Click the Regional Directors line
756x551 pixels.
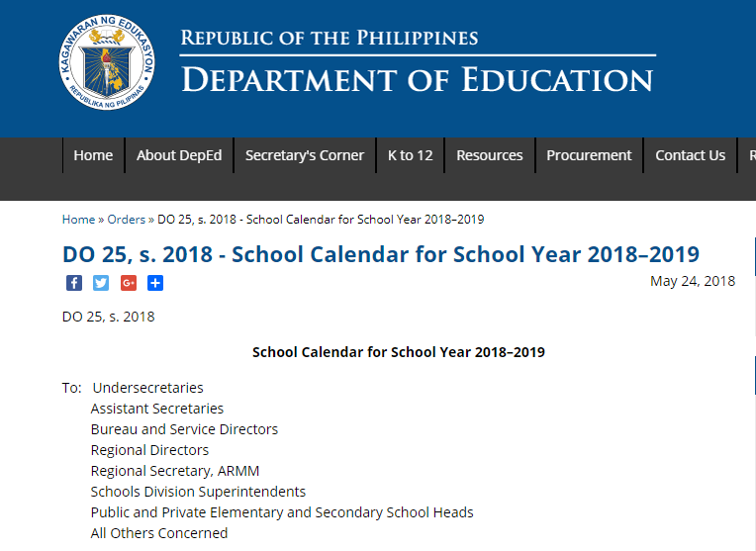point(149,450)
